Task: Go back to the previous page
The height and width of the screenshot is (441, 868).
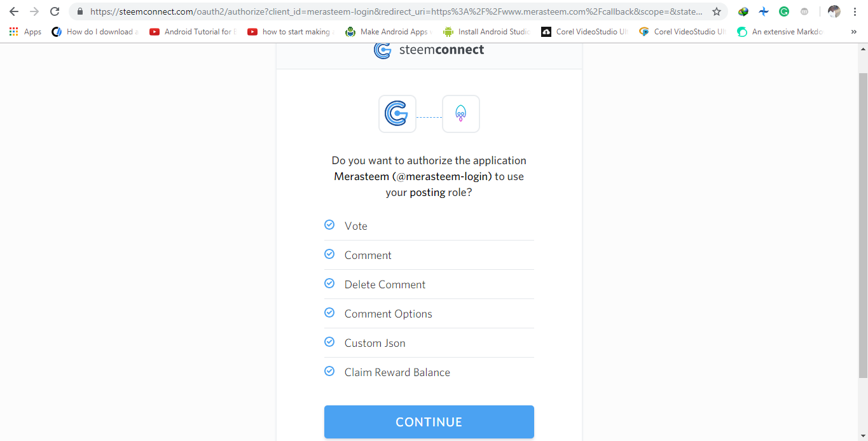Action: click(14, 11)
